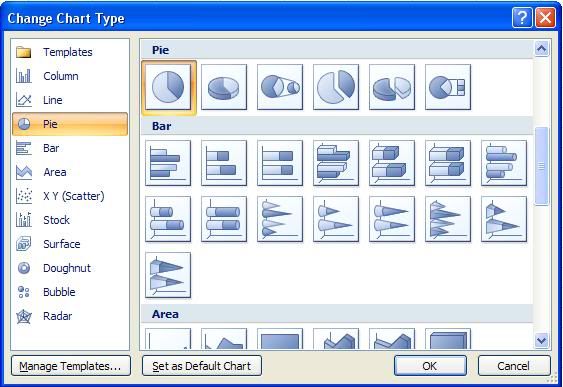Click the scrollbar down arrow

pos(541,340)
